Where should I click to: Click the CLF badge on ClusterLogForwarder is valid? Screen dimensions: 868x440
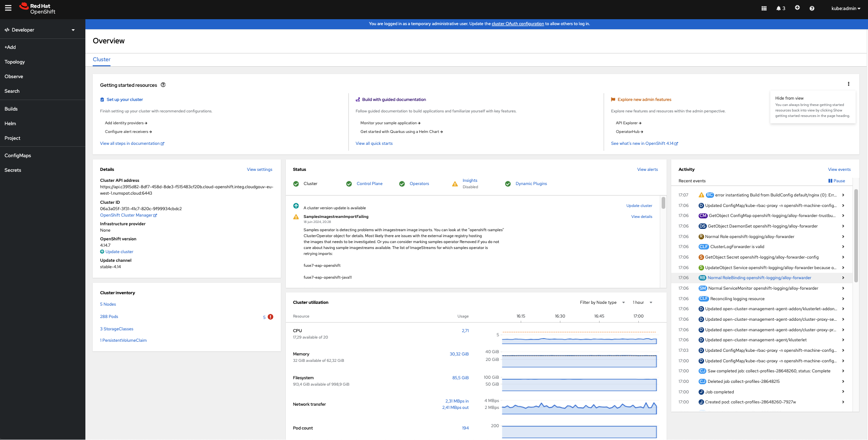[x=704, y=247]
